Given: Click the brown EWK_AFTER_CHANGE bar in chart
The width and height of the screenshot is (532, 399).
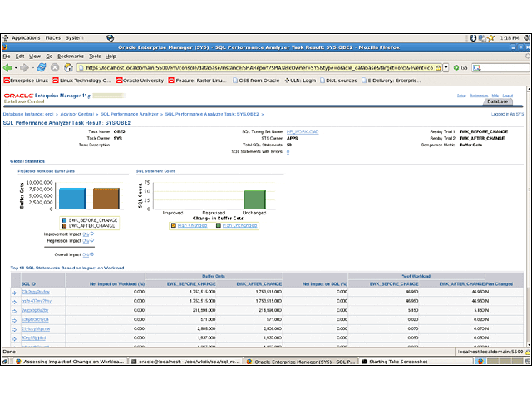Looking at the screenshot, I should (106, 199).
